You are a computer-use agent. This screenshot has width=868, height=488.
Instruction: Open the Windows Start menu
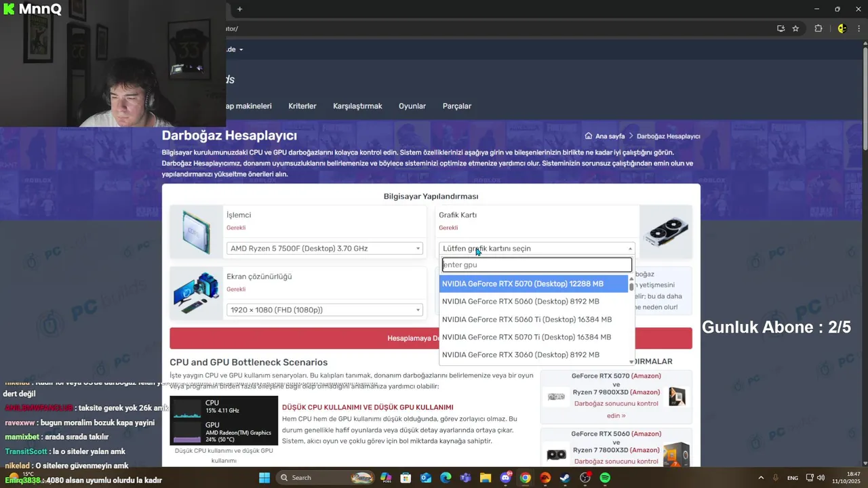(x=264, y=478)
